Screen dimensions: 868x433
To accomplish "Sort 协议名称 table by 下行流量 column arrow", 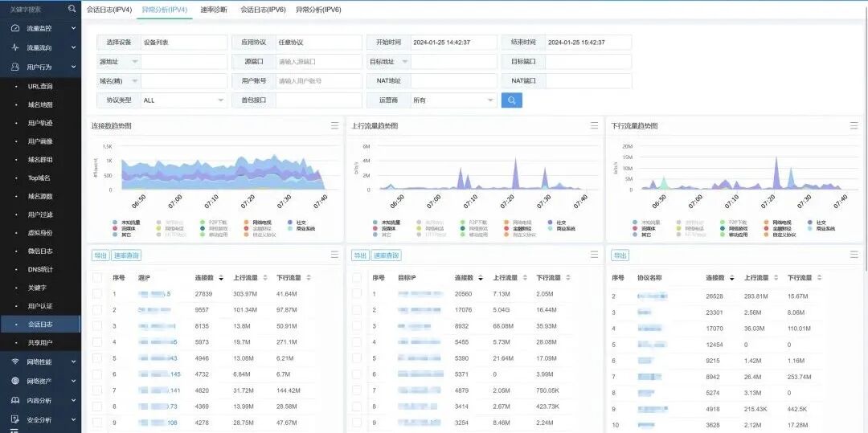I will pyautogui.click(x=820, y=278).
